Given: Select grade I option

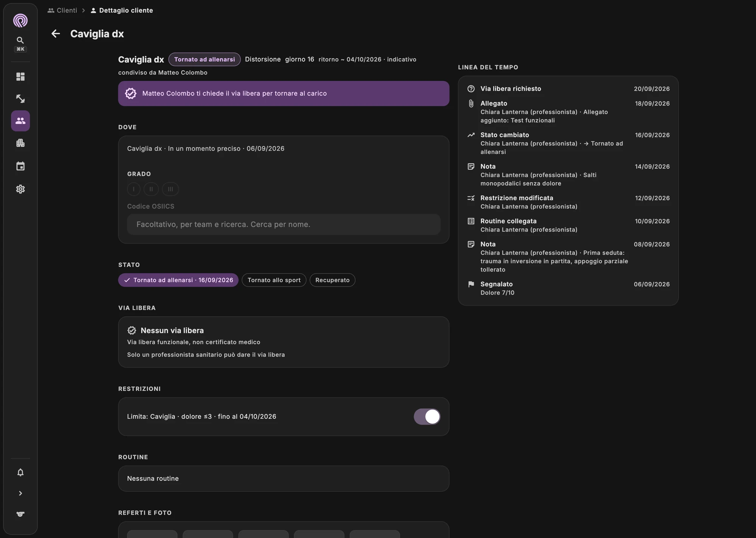Looking at the screenshot, I should [x=133, y=189].
